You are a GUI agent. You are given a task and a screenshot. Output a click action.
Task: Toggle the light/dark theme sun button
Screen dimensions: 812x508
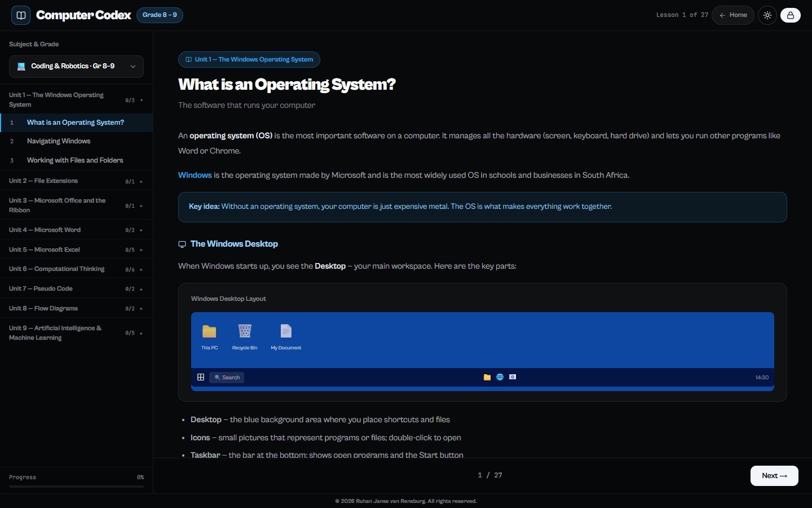(x=767, y=15)
